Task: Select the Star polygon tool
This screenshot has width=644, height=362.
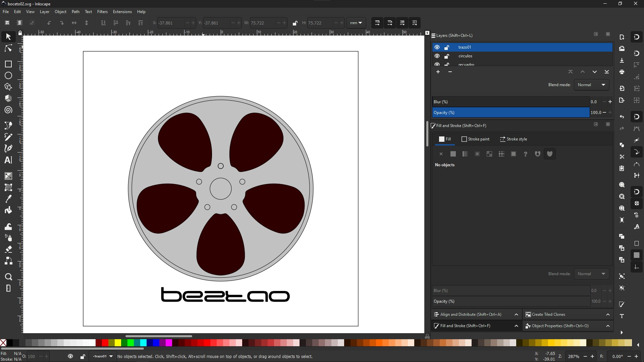Action: pos(8,87)
